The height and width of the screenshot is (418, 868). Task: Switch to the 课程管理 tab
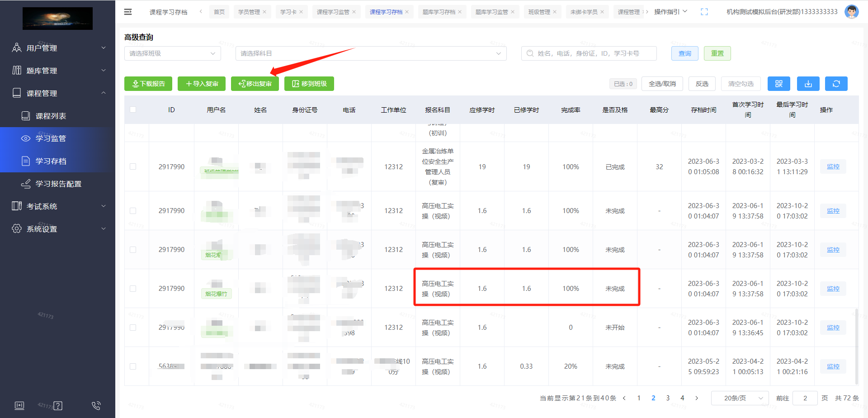coord(628,12)
